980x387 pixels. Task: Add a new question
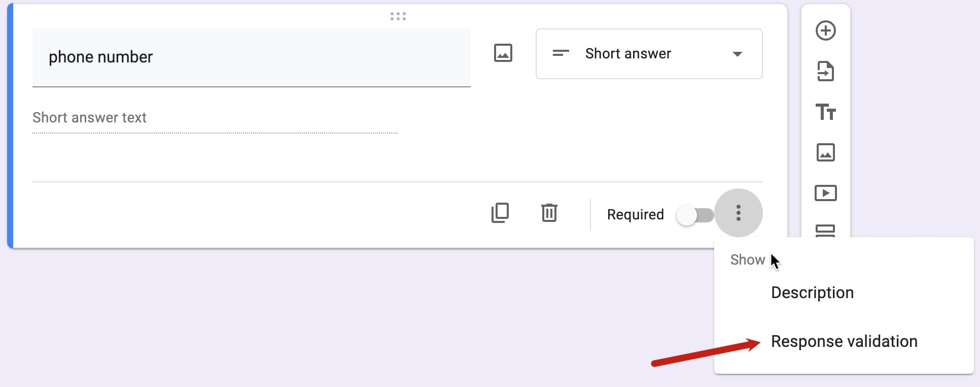point(826,30)
